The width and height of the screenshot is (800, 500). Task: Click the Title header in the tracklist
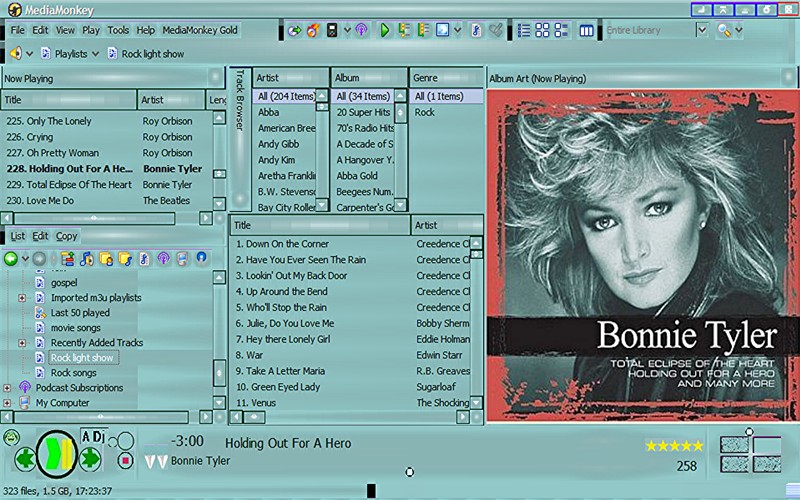pos(320,225)
